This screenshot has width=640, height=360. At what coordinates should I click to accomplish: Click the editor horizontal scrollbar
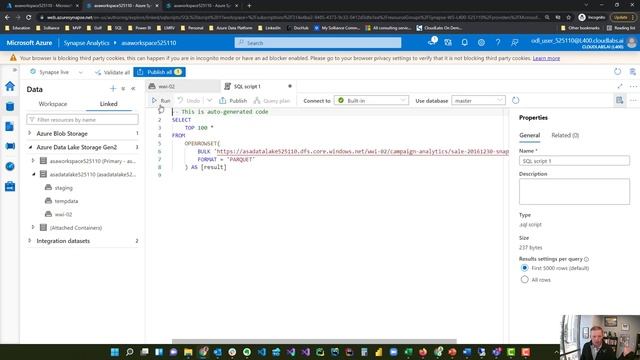[x=314, y=341]
